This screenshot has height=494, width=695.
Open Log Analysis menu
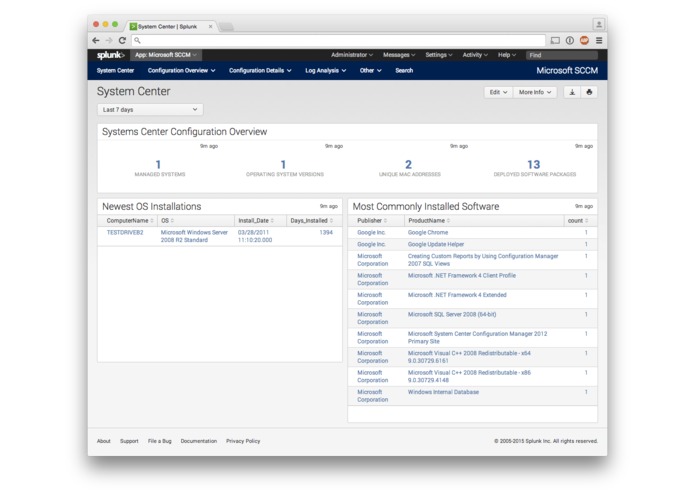pyautogui.click(x=325, y=70)
